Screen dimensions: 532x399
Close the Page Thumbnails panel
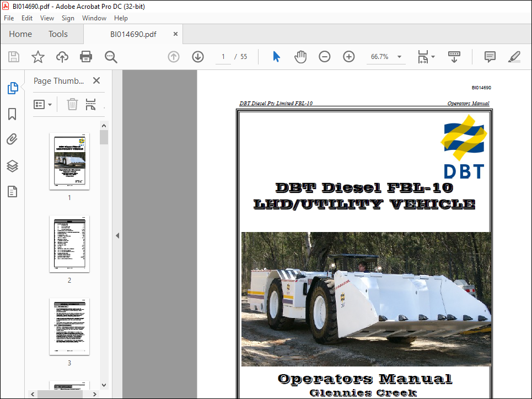(x=96, y=80)
